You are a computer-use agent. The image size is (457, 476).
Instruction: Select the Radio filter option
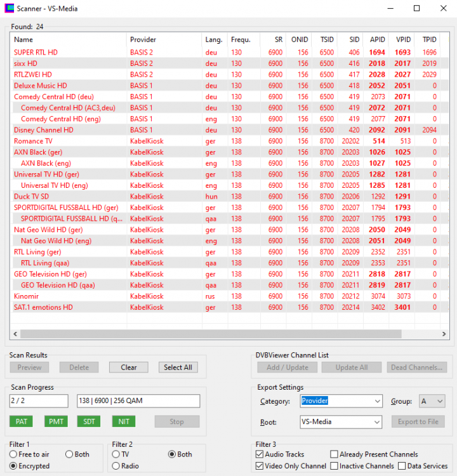[116, 466]
